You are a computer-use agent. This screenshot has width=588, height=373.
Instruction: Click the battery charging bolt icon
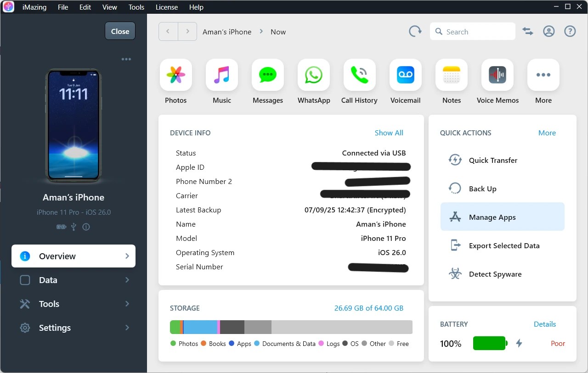click(519, 343)
